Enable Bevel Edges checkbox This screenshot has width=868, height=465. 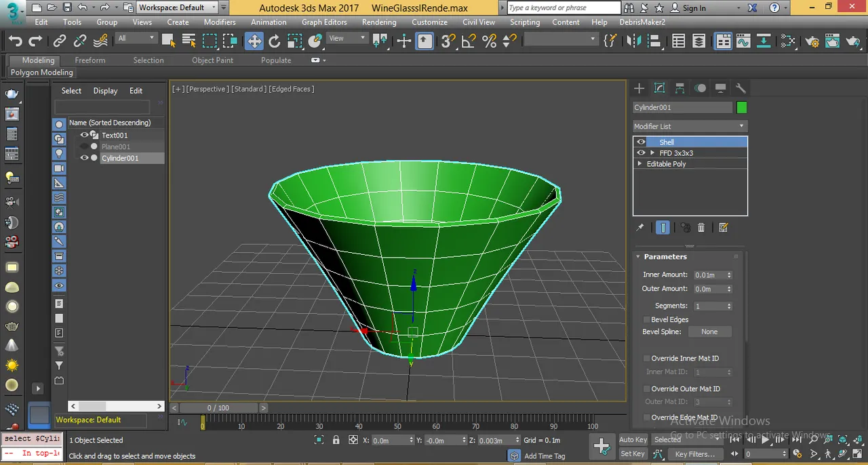pyautogui.click(x=646, y=320)
